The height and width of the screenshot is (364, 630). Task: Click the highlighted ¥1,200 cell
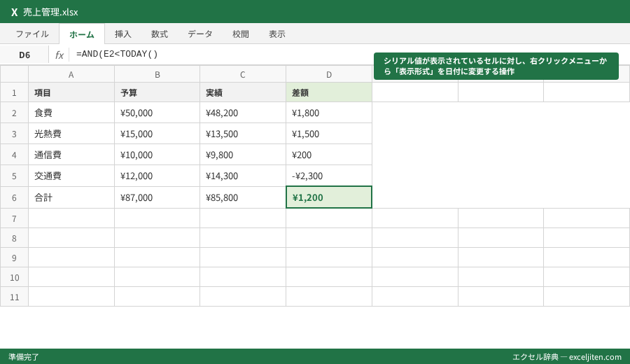coord(329,197)
